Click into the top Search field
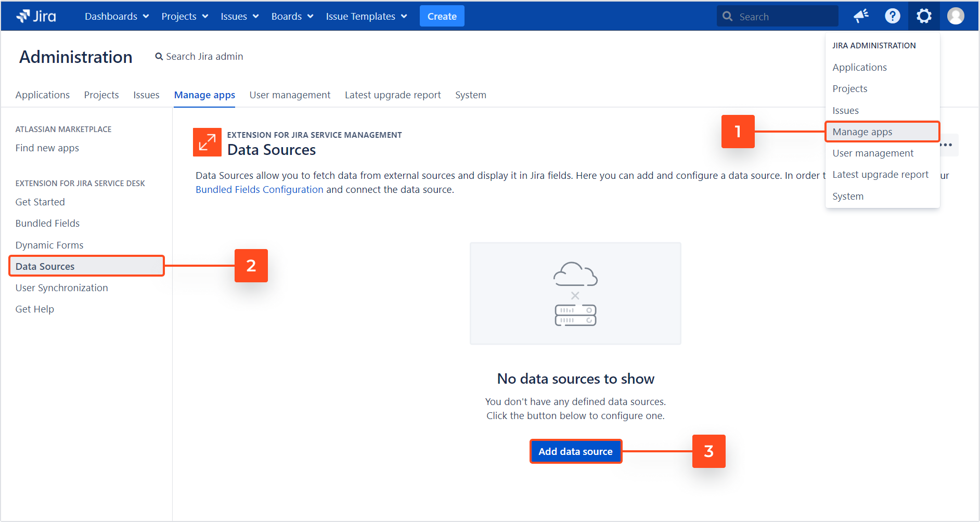 click(x=777, y=17)
